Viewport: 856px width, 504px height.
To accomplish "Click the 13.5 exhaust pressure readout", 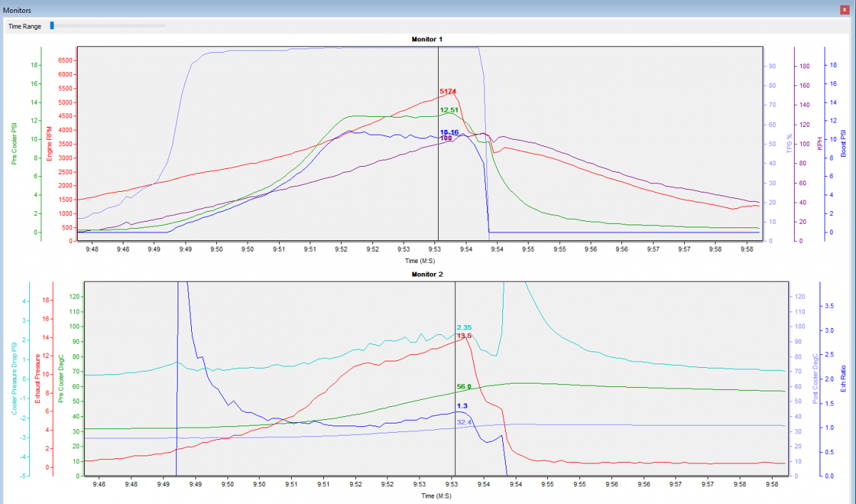I will 464,335.
